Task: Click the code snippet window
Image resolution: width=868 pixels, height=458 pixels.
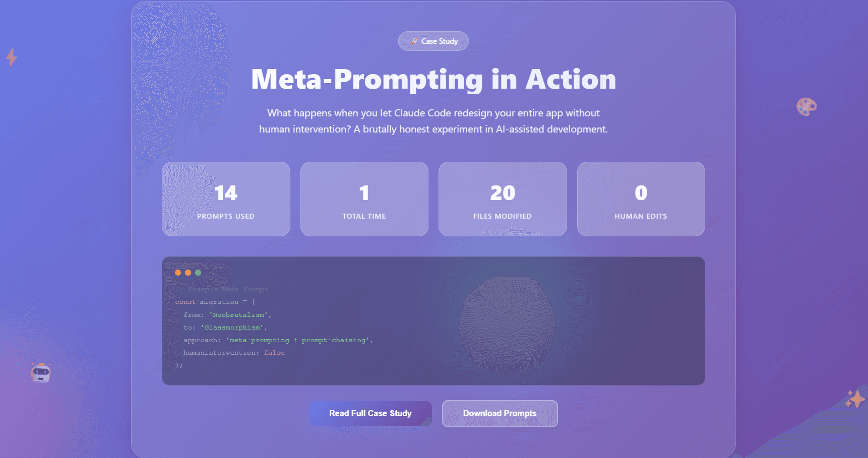Action: pos(433,320)
